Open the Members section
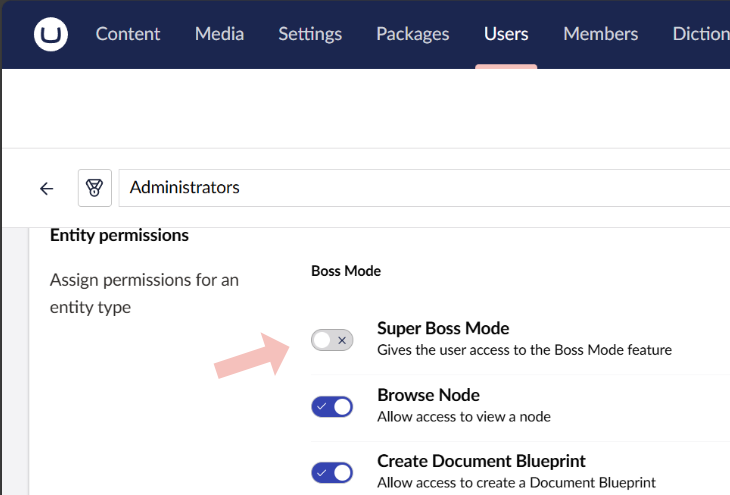 601,34
